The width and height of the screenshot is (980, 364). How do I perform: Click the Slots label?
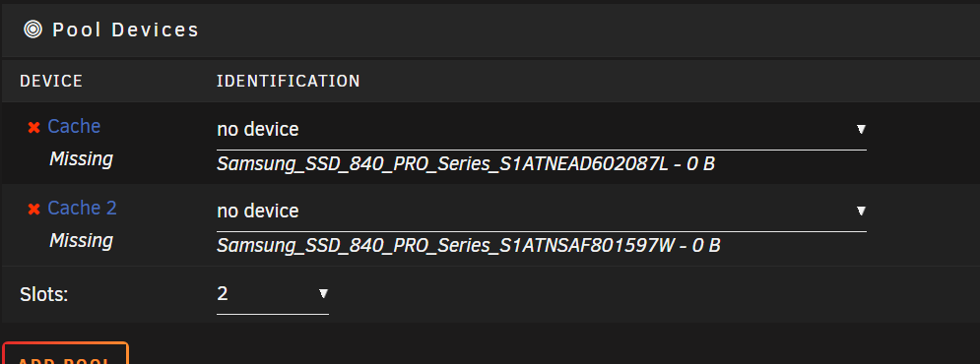click(x=43, y=294)
